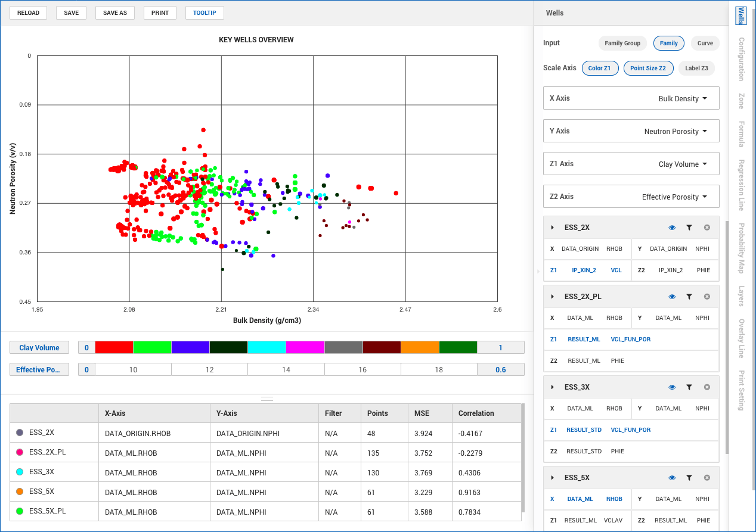756x532 pixels.
Task: Click the ESS_5X orange legend dot in table
Action: pyautogui.click(x=20, y=491)
